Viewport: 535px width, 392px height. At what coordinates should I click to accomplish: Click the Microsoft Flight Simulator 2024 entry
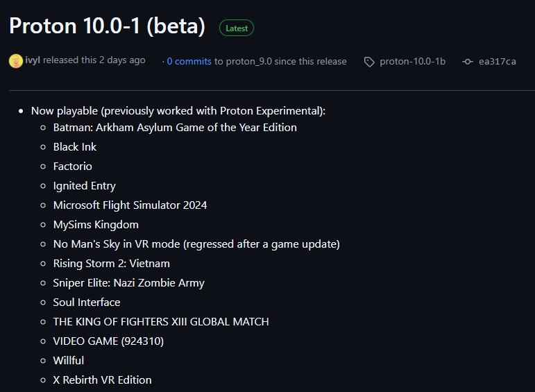coord(130,205)
